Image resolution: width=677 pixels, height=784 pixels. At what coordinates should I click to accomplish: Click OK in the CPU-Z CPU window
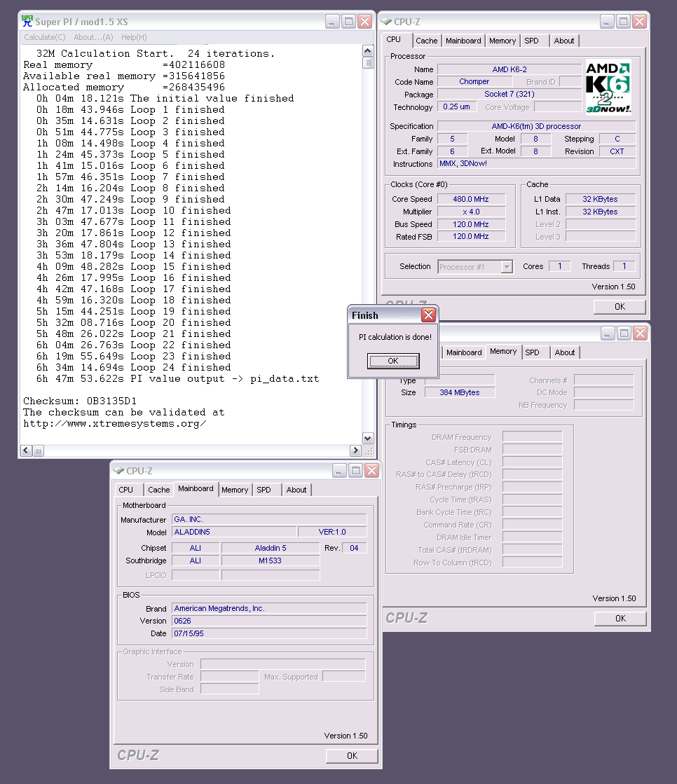[x=620, y=306]
